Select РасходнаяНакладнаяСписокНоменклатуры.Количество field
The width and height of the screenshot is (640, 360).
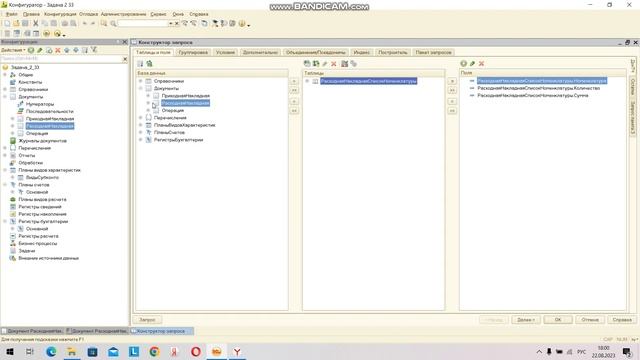coord(538,88)
